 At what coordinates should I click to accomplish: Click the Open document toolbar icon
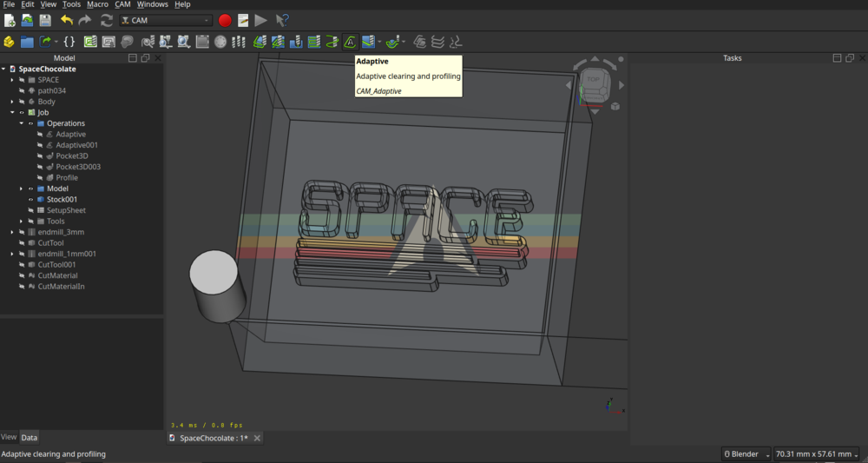coord(27,21)
